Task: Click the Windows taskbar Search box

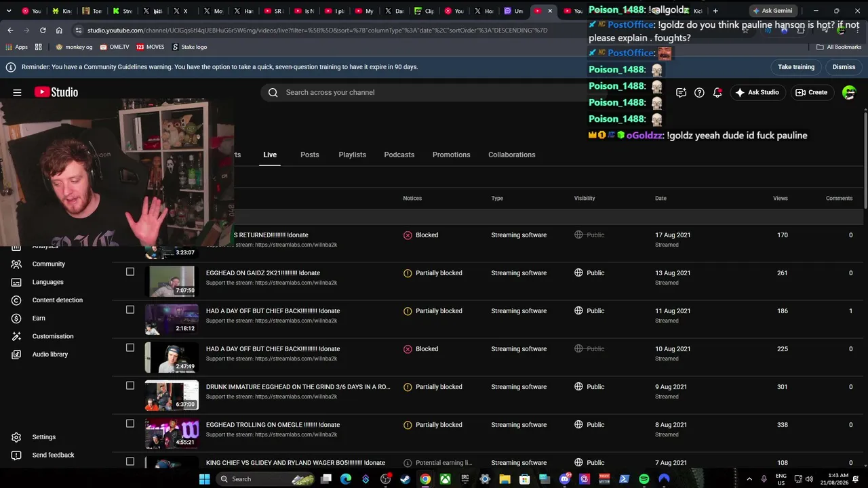Action: (267, 479)
